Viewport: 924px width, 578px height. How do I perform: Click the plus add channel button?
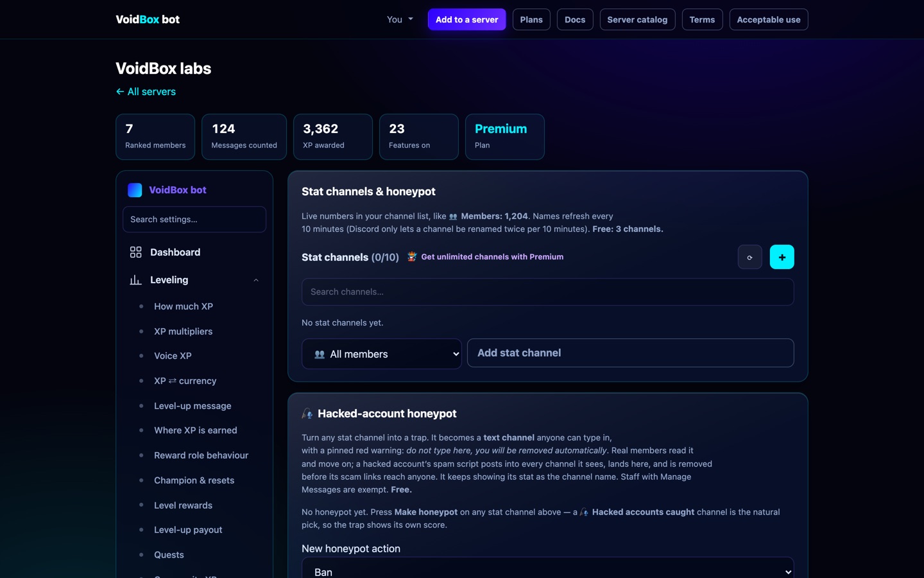point(782,257)
